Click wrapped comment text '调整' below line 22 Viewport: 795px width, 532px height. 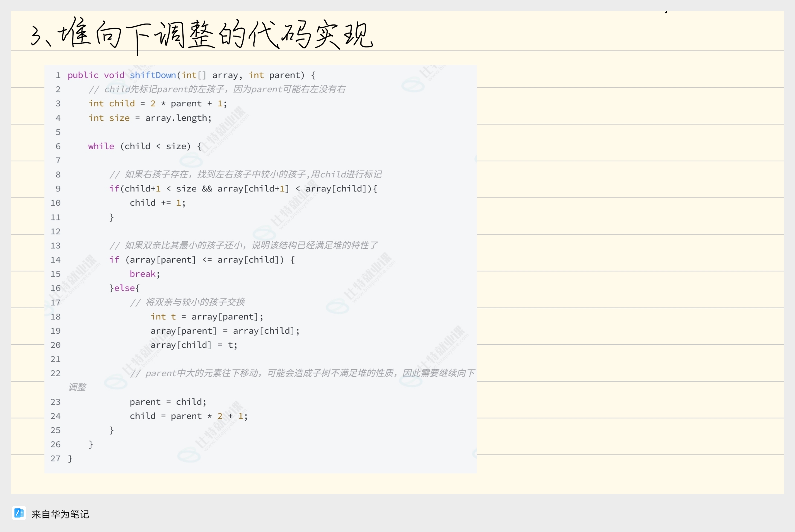tap(77, 387)
